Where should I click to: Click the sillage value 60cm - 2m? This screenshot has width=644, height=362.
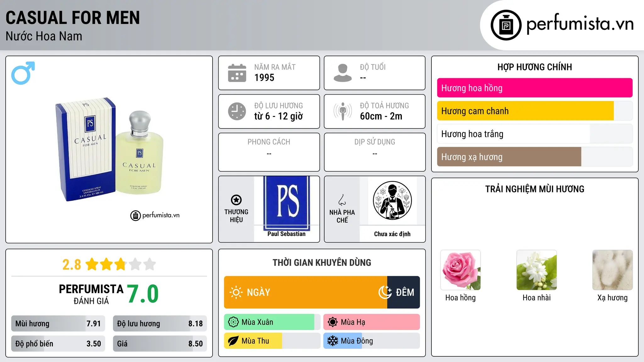(381, 116)
